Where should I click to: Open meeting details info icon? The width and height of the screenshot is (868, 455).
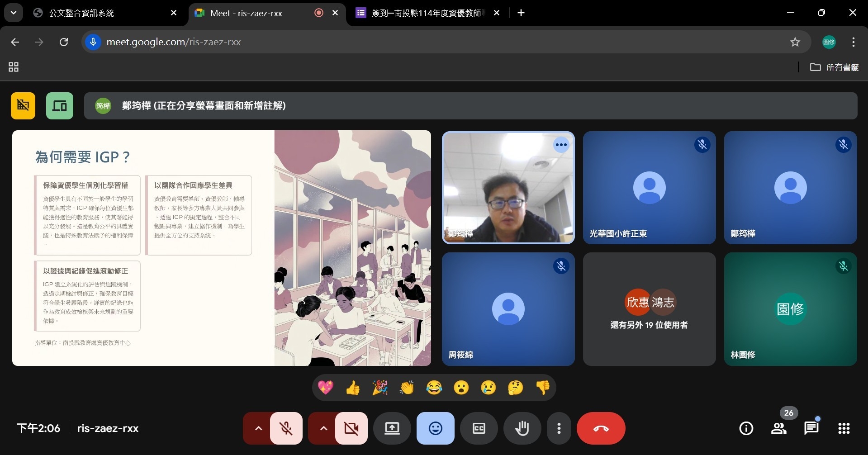tap(746, 428)
